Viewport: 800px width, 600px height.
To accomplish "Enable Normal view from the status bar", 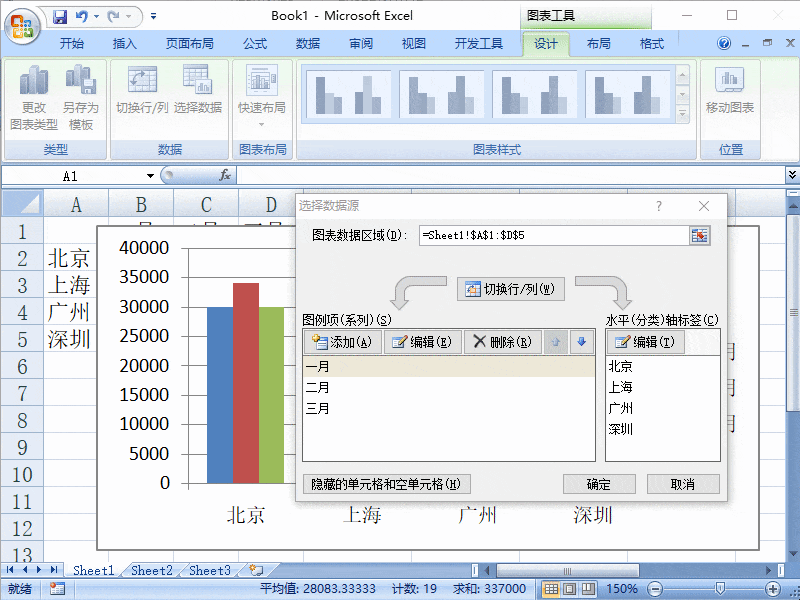I will click(x=553, y=588).
